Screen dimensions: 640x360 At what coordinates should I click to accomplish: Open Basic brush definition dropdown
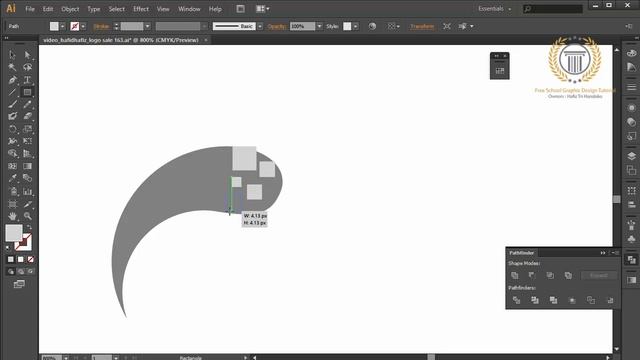[260, 26]
